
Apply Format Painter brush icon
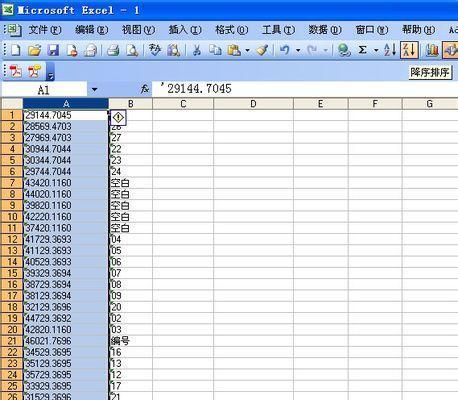coord(263,50)
